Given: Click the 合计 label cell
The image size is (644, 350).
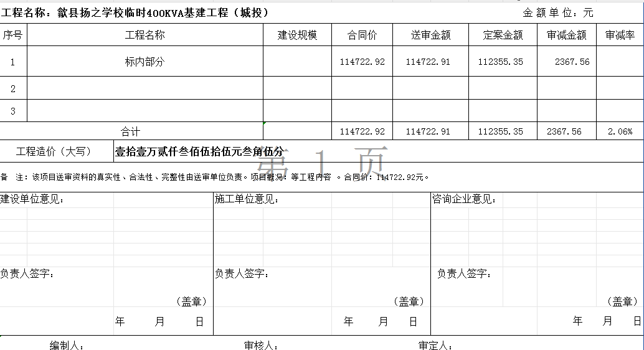Looking at the screenshot, I should pos(131,131).
